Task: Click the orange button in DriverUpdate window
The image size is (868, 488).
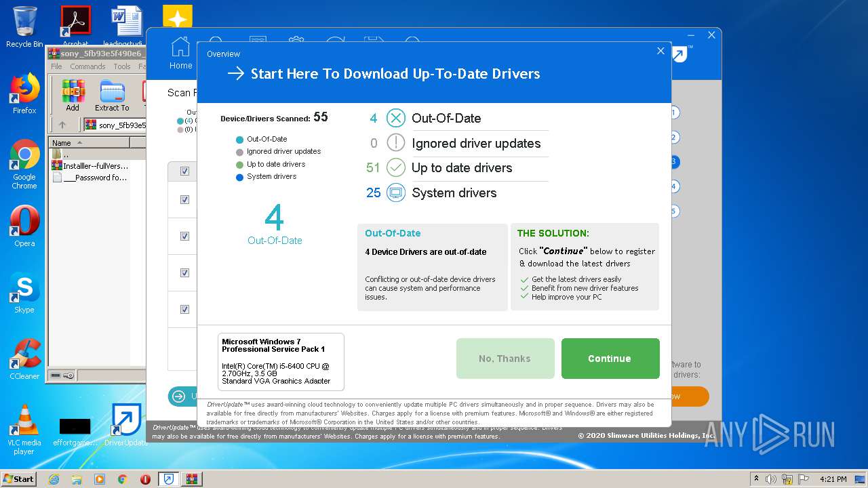Action: tap(690, 396)
